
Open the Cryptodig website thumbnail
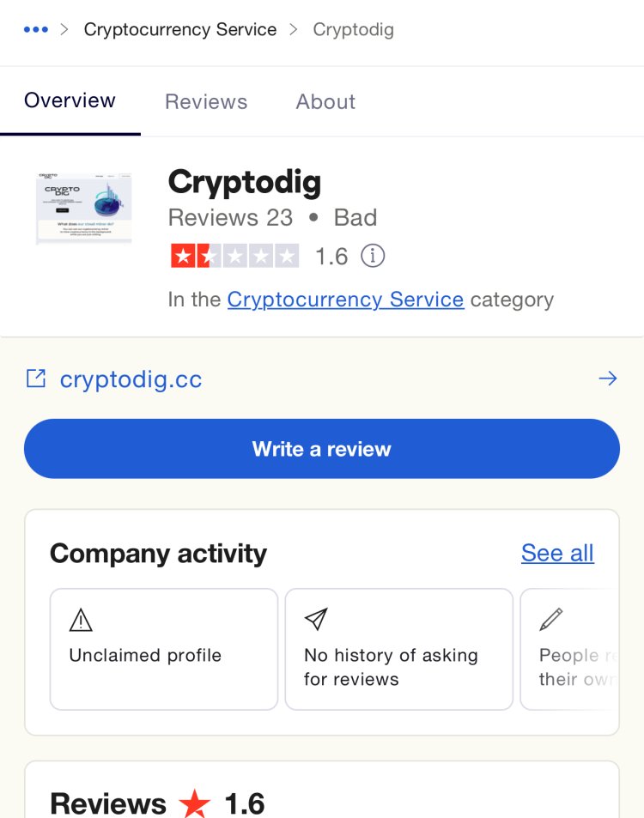coord(83,208)
